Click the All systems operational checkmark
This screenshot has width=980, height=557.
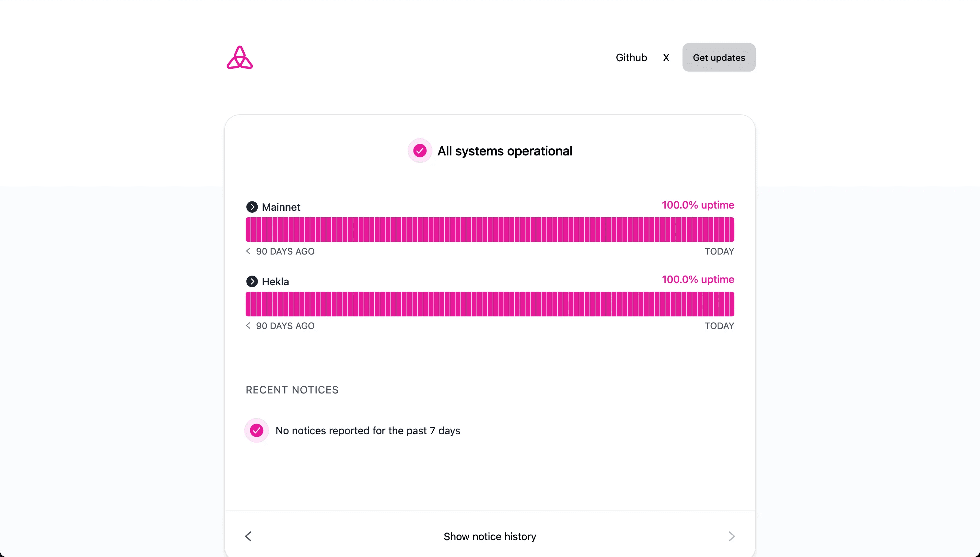tap(420, 151)
